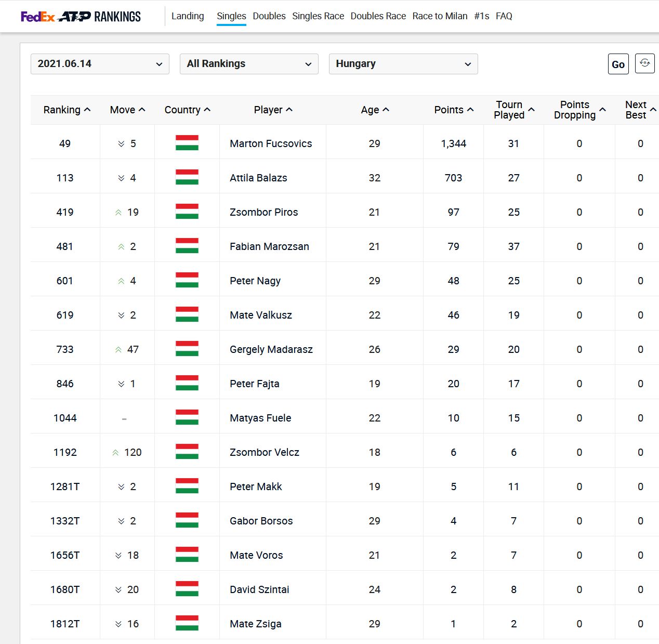Sort by Player column arrow
Image resolution: width=659 pixels, height=644 pixels.
[289, 110]
